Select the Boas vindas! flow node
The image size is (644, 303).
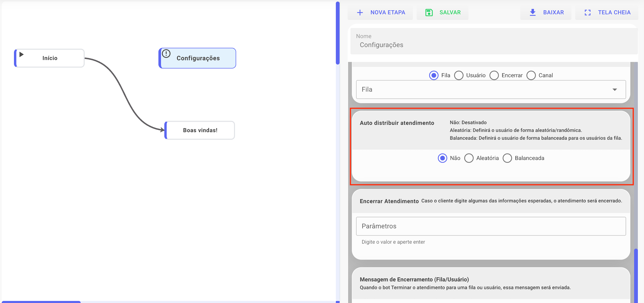[x=200, y=130]
